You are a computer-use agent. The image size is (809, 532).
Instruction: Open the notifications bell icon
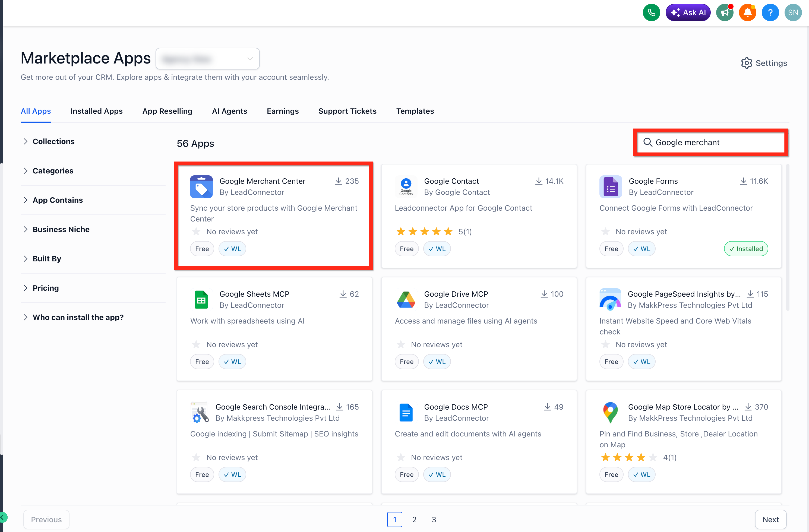747,12
